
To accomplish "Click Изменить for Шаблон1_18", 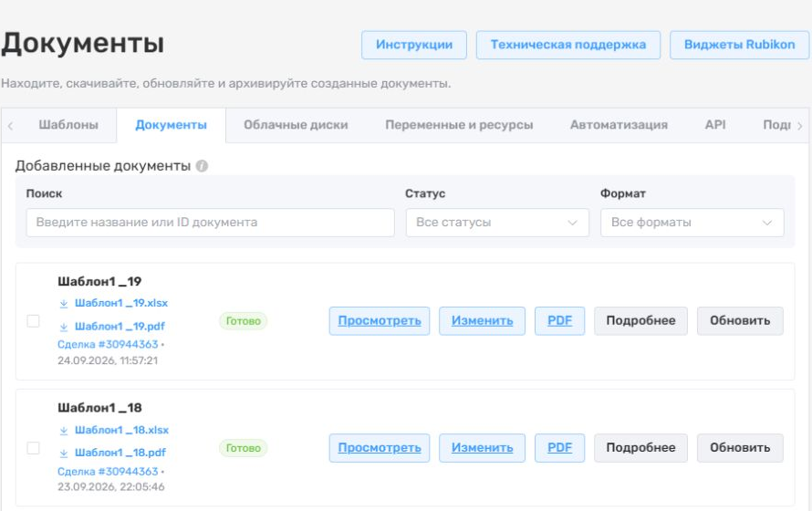I will point(482,448).
